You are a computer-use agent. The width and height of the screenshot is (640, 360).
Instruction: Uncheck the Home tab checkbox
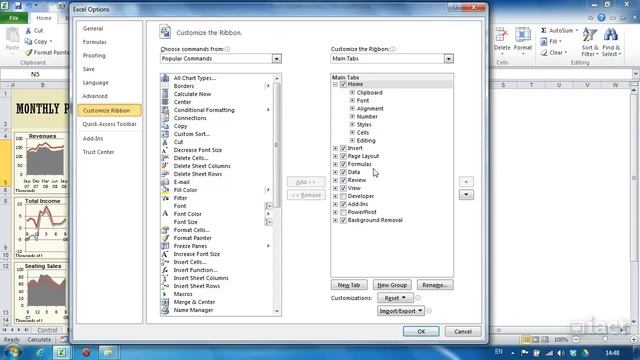[343, 84]
